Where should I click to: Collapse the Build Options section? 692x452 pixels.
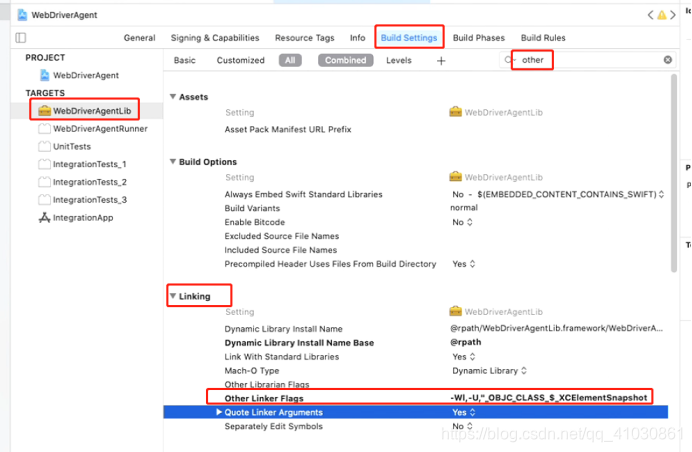[x=173, y=162]
